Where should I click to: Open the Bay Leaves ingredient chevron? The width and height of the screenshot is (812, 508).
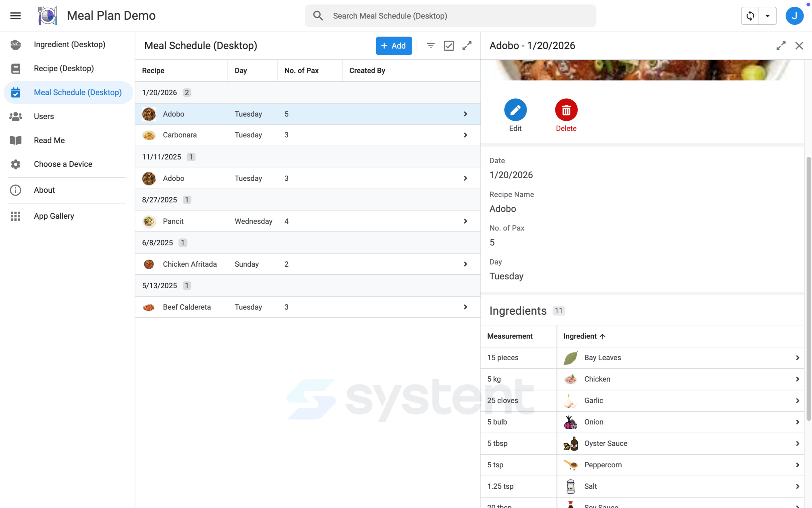[798, 358]
